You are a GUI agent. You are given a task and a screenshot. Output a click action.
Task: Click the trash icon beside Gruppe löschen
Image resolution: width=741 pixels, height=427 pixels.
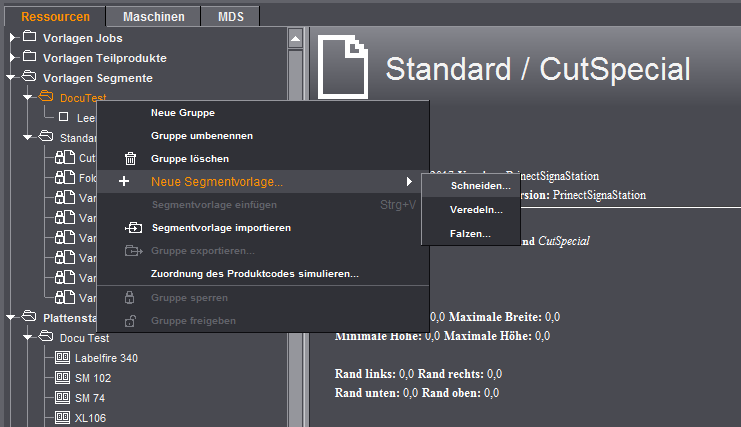point(129,159)
